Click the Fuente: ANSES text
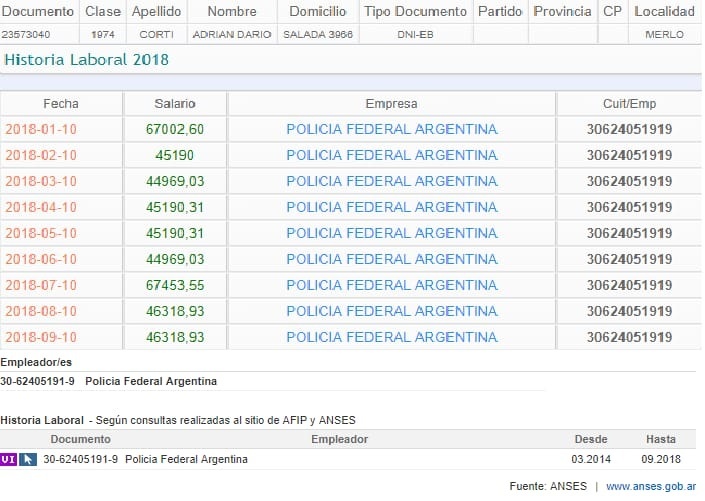 tap(548, 486)
